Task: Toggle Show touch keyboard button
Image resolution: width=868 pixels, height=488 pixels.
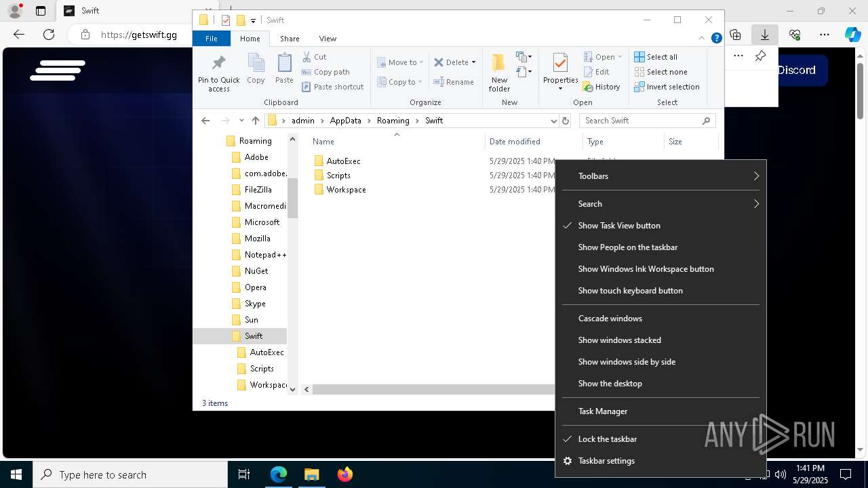Action: [x=660, y=291]
